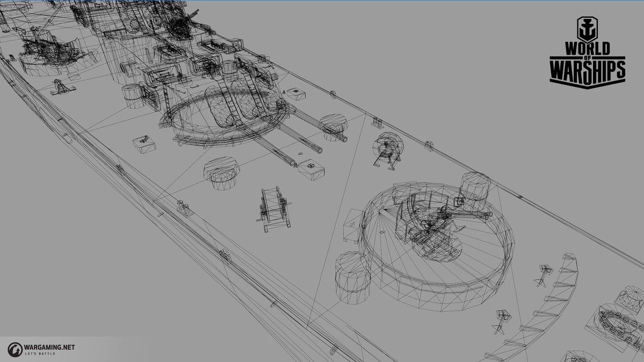
Task: Click the World of Warships anchor emblem
Action: point(586,29)
